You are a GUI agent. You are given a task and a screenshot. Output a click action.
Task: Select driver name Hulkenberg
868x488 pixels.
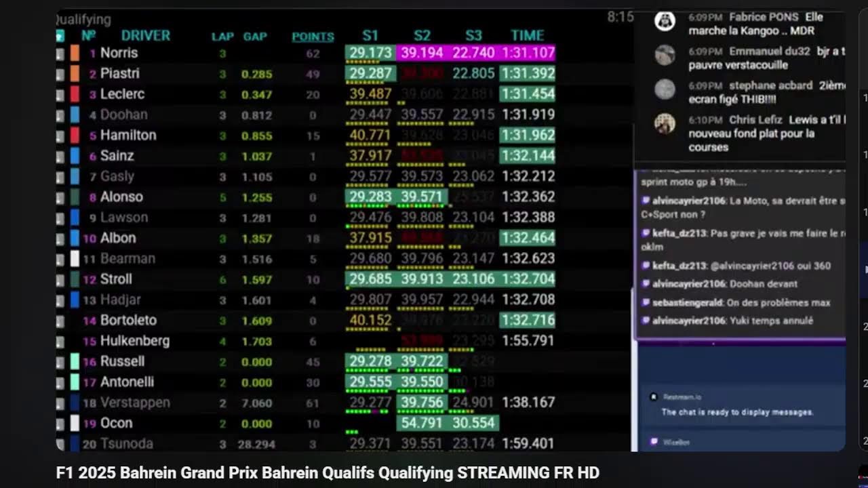[135, 341]
